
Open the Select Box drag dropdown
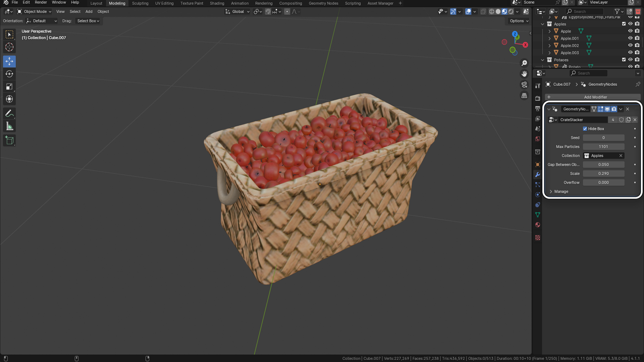tap(88, 21)
